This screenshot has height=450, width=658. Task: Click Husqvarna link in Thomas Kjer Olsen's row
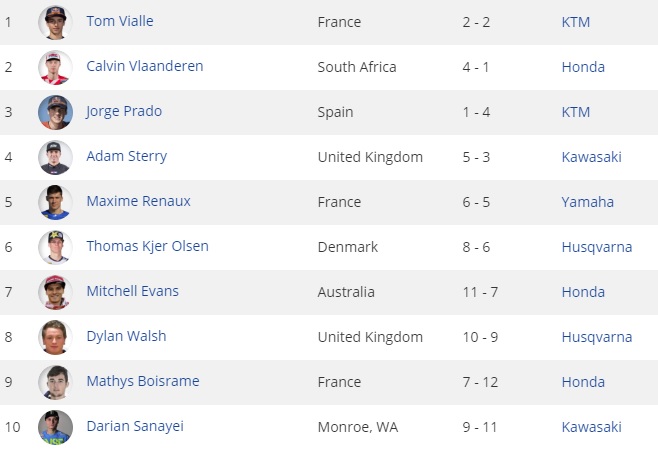pyautogui.click(x=596, y=247)
